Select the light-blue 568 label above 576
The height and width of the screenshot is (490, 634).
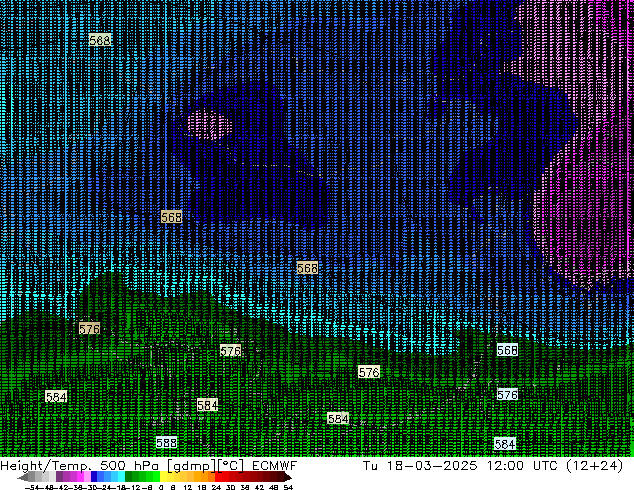point(507,350)
